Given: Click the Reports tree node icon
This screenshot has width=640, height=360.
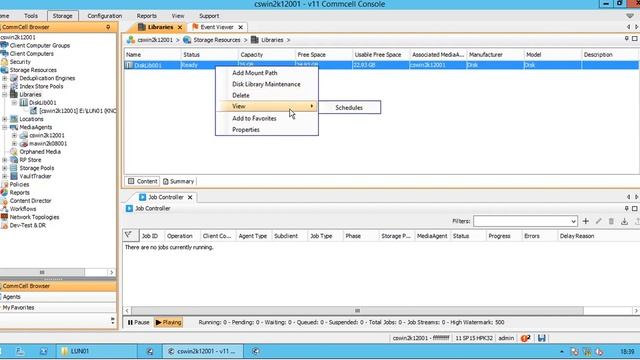Looking at the screenshot, I should point(4,192).
